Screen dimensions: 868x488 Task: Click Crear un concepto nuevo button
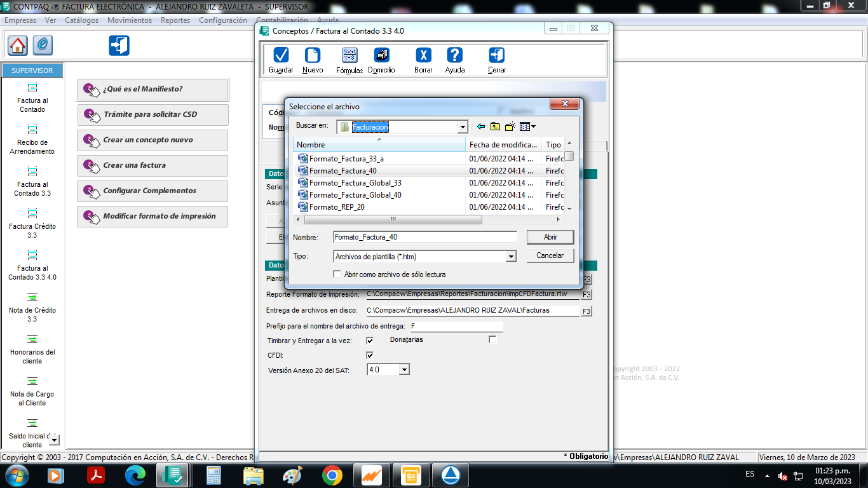point(153,140)
